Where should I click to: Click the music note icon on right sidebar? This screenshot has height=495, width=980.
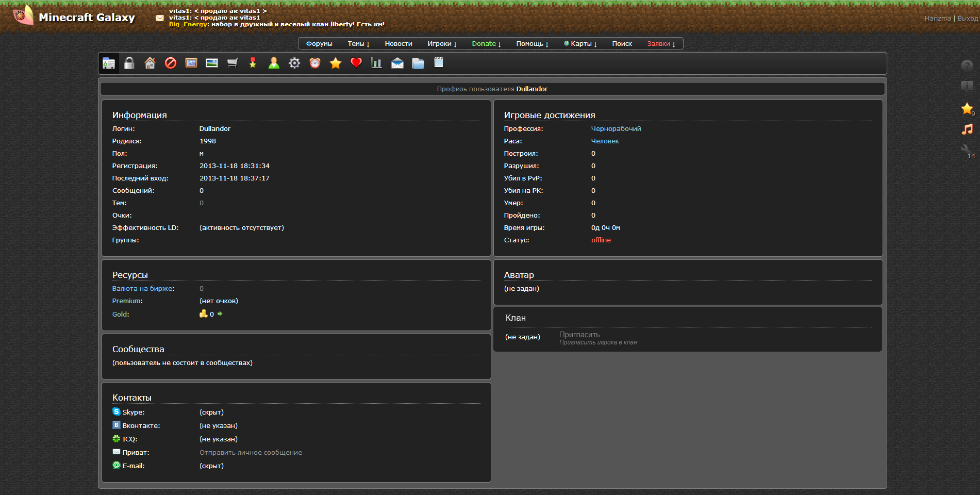pos(967,129)
